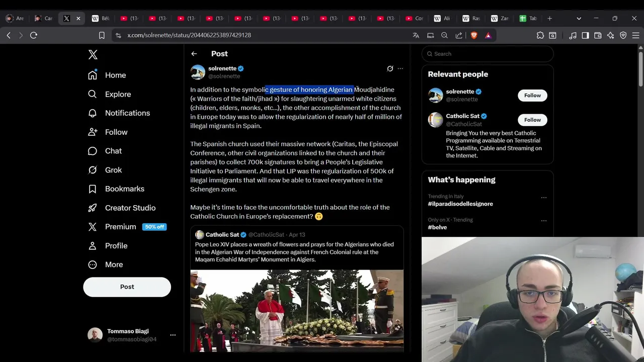Switch to the 'Ali' Wikipedia tab
644x362 pixels.
[x=442, y=18]
